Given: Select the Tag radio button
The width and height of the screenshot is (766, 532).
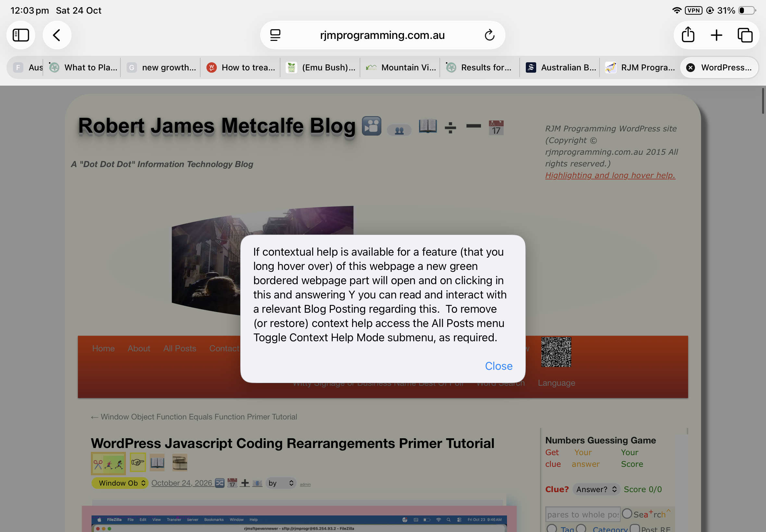Looking at the screenshot, I should (x=551, y=528).
